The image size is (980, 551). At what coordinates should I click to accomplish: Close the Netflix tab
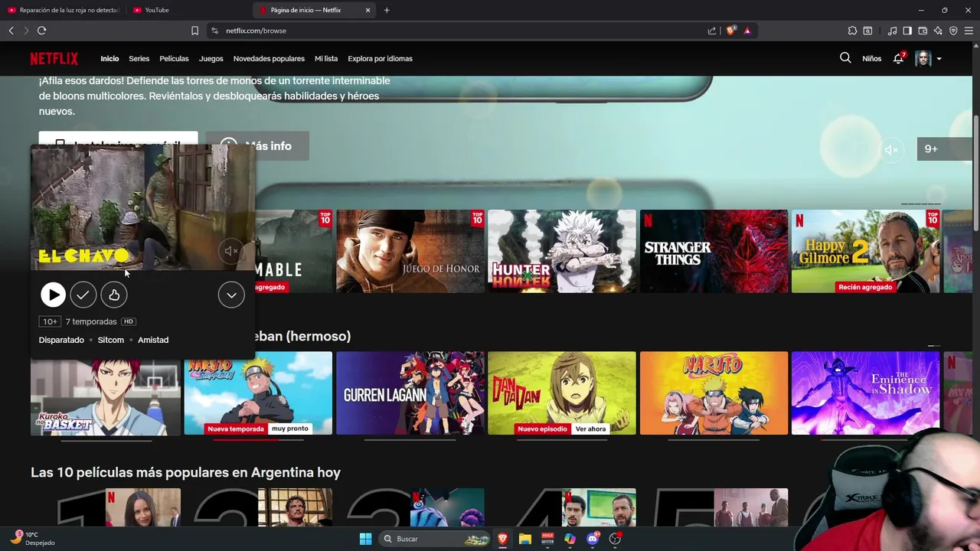[367, 10]
